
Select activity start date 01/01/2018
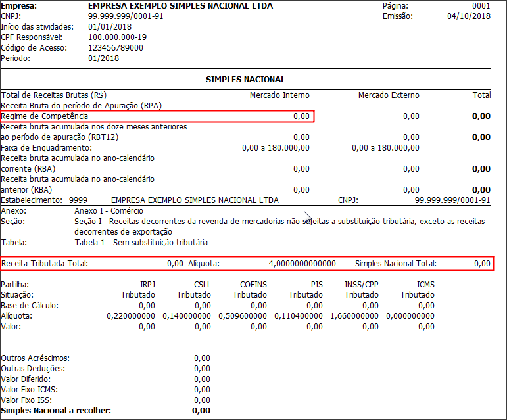pyautogui.click(x=110, y=27)
